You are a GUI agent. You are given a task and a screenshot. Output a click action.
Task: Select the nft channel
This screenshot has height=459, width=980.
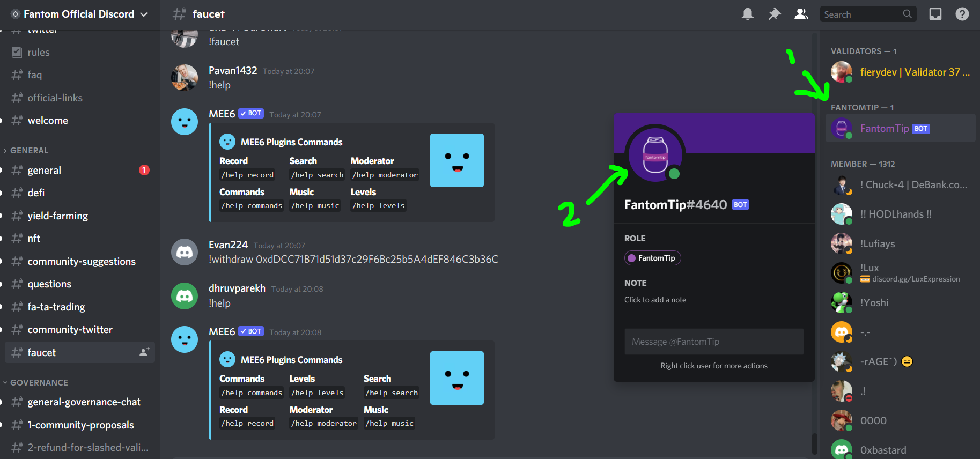tap(80, 238)
